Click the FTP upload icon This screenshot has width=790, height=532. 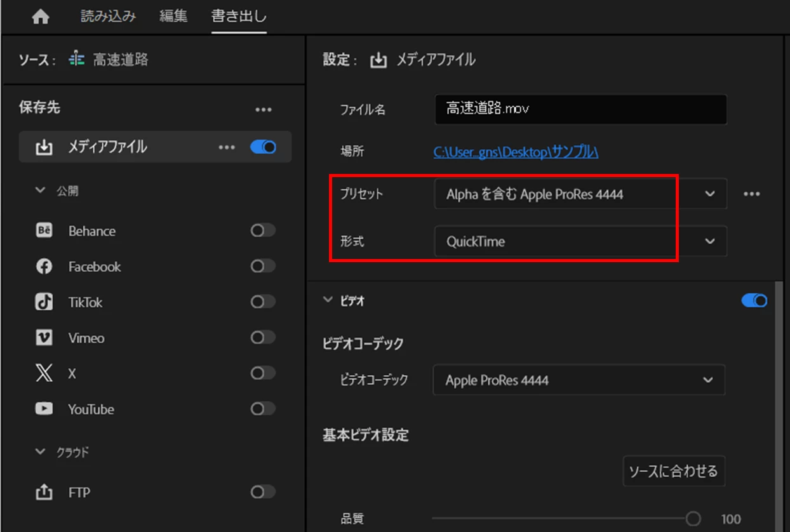[x=44, y=492]
